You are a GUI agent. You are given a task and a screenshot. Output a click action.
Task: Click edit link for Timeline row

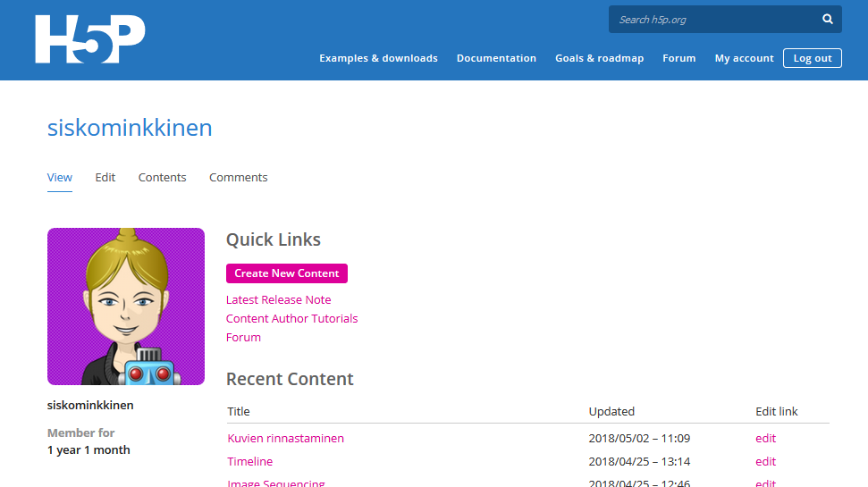click(765, 461)
